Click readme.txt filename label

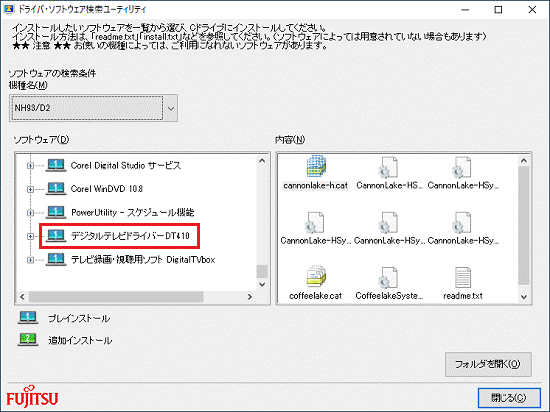(x=463, y=296)
